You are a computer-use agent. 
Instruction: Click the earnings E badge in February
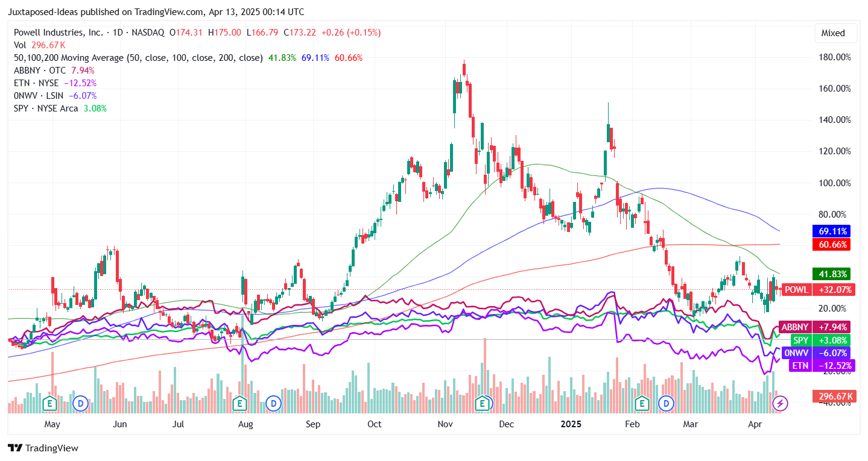[641, 404]
